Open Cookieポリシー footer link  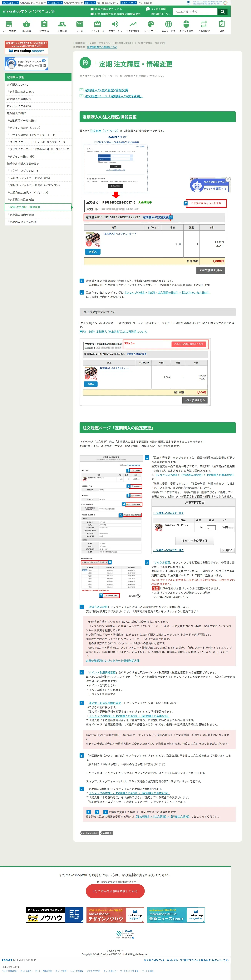coord(115,950)
